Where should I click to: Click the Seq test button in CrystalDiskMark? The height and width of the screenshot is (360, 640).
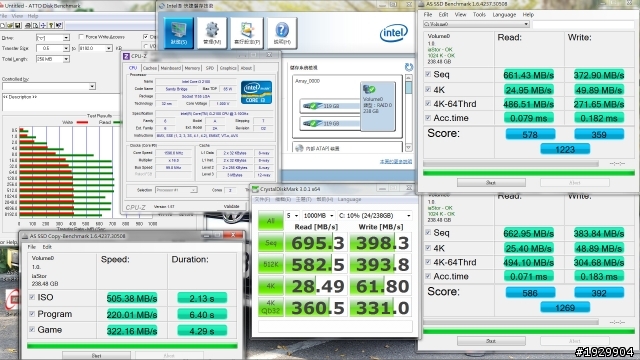coord(271,243)
